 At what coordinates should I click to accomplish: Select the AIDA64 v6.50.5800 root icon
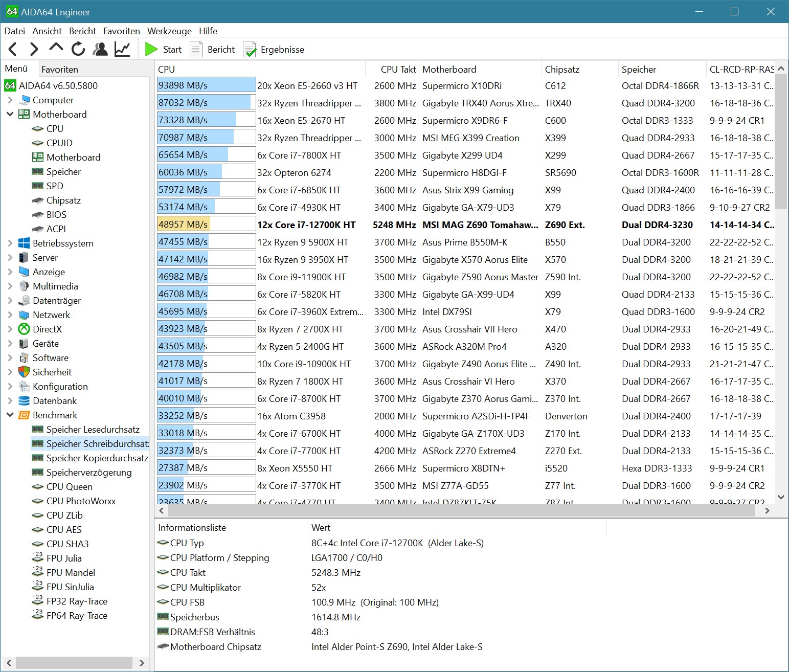pos(10,85)
